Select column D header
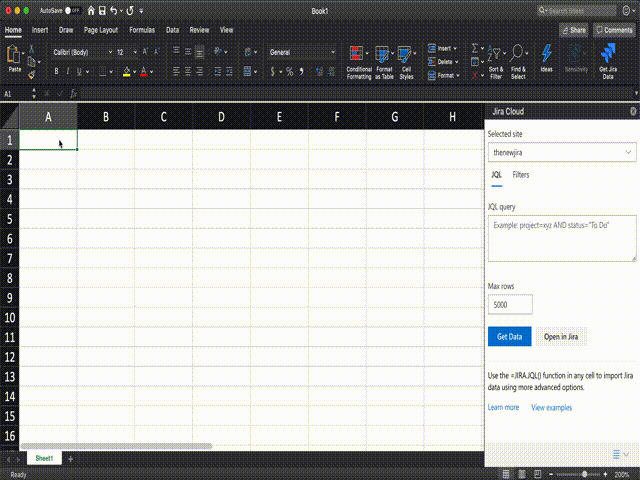The image size is (640, 480). pos(221,117)
